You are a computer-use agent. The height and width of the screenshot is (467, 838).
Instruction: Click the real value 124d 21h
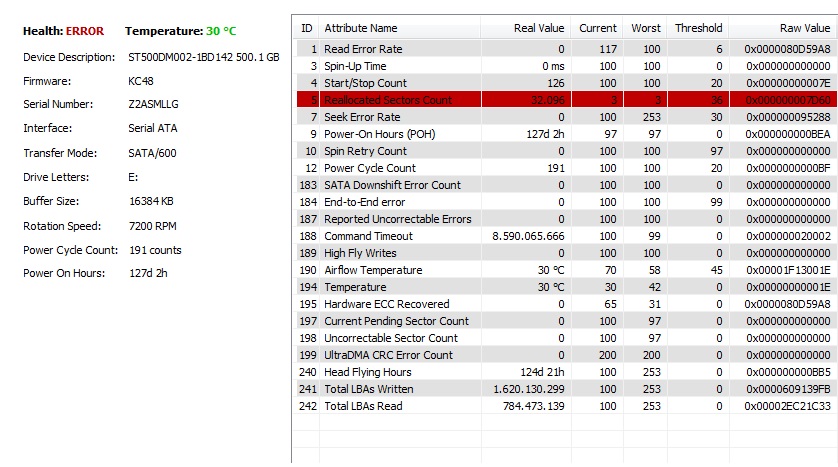click(542, 372)
